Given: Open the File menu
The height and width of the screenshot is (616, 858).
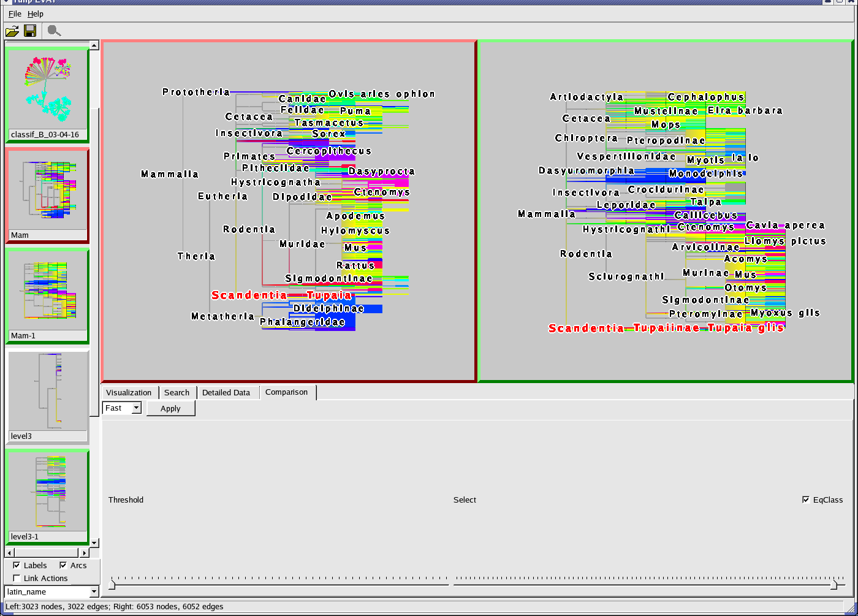Looking at the screenshot, I should pos(15,13).
